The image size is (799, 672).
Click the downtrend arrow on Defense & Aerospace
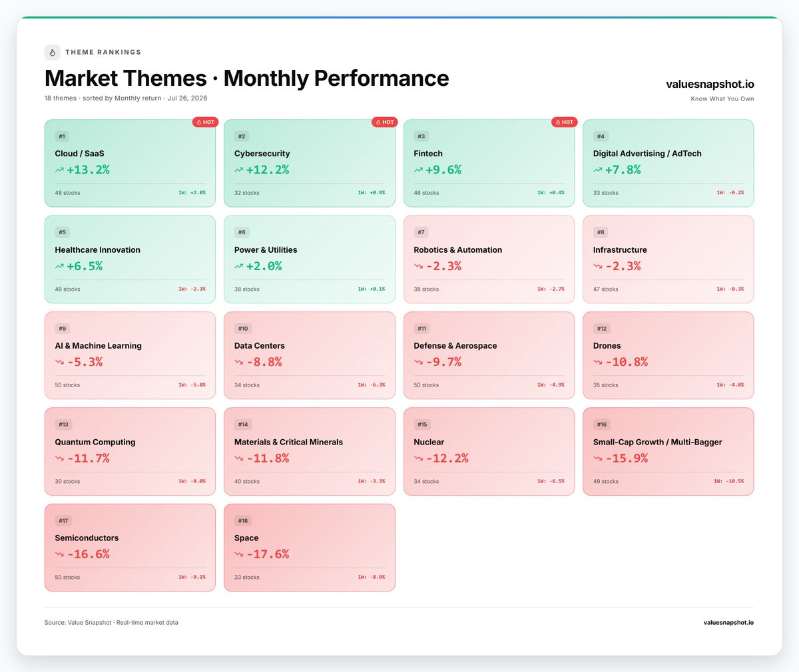coord(418,363)
